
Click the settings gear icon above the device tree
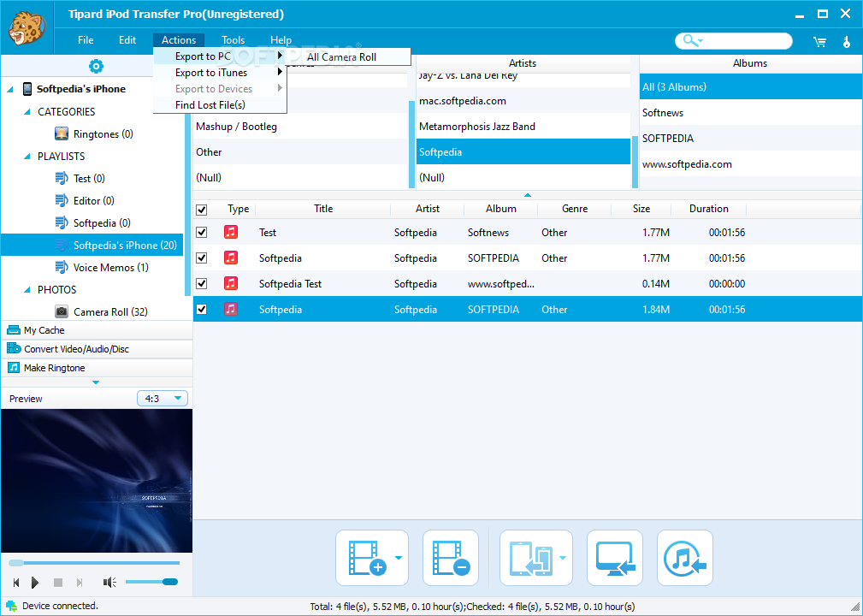tap(96, 67)
